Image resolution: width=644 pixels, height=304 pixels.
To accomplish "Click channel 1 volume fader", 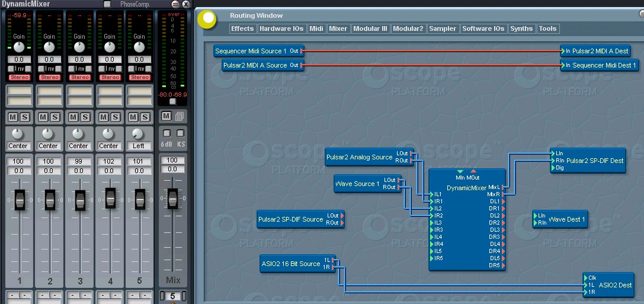I will (20, 200).
